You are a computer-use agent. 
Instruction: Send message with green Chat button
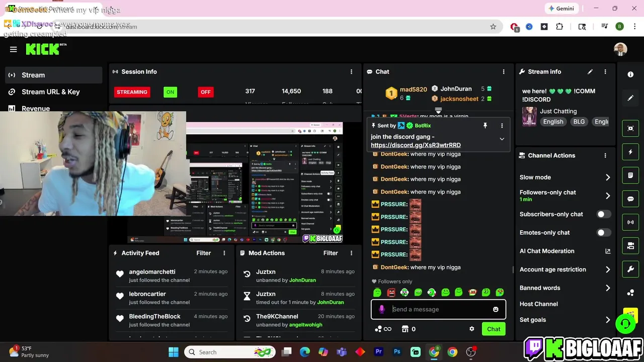pos(494,329)
